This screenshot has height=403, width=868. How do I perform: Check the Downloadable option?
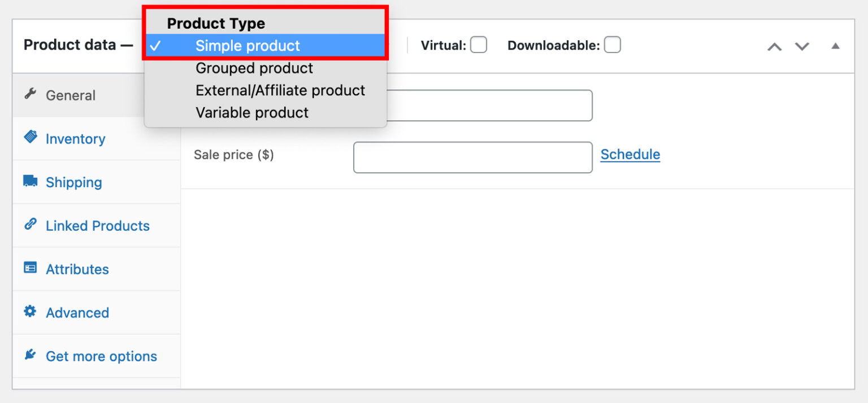pyautogui.click(x=613, y=44)
